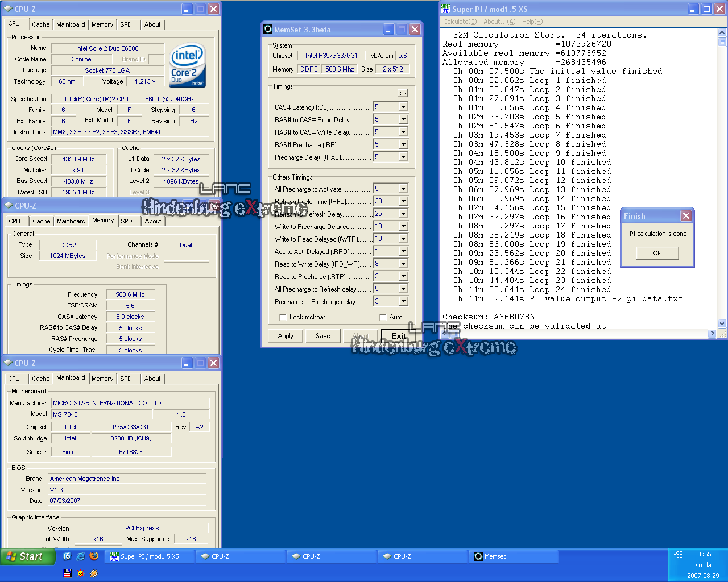
Task: Open the Help menu in Super PI
Action: [532, 22]
